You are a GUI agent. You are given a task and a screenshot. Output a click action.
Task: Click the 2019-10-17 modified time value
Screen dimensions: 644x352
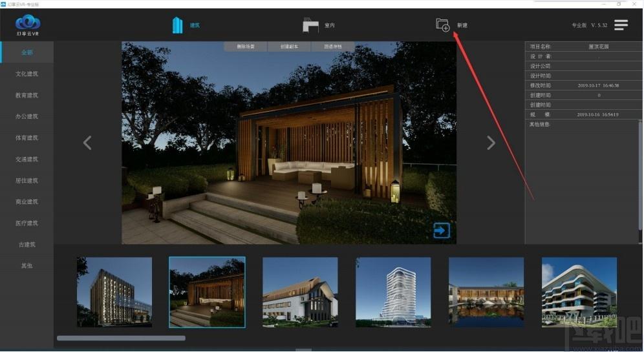598,85
